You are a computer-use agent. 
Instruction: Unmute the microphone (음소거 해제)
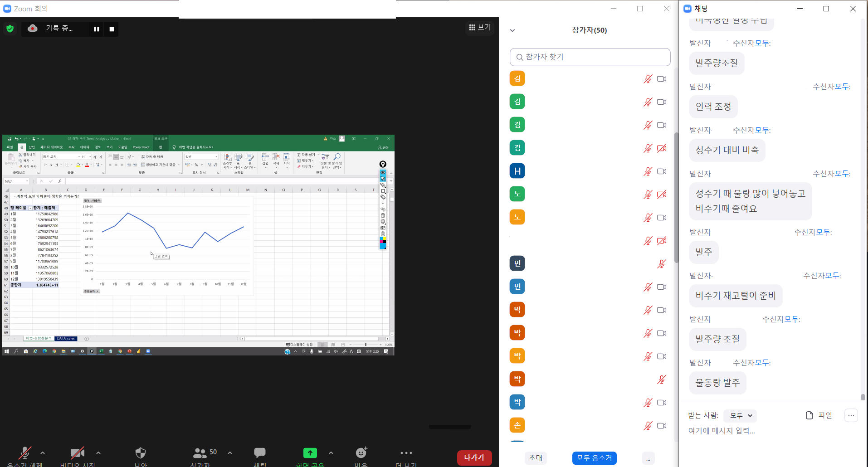[x=25, y=453]
